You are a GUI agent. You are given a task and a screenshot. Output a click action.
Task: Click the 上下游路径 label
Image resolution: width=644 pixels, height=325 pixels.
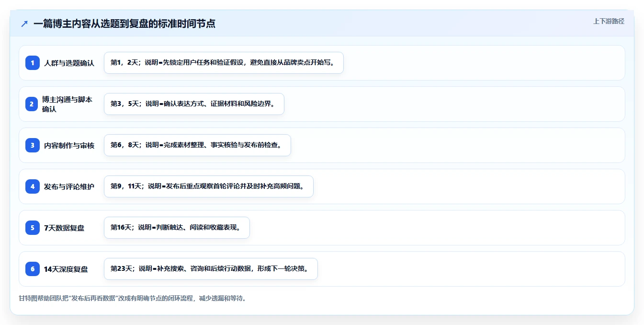[609, 21]
